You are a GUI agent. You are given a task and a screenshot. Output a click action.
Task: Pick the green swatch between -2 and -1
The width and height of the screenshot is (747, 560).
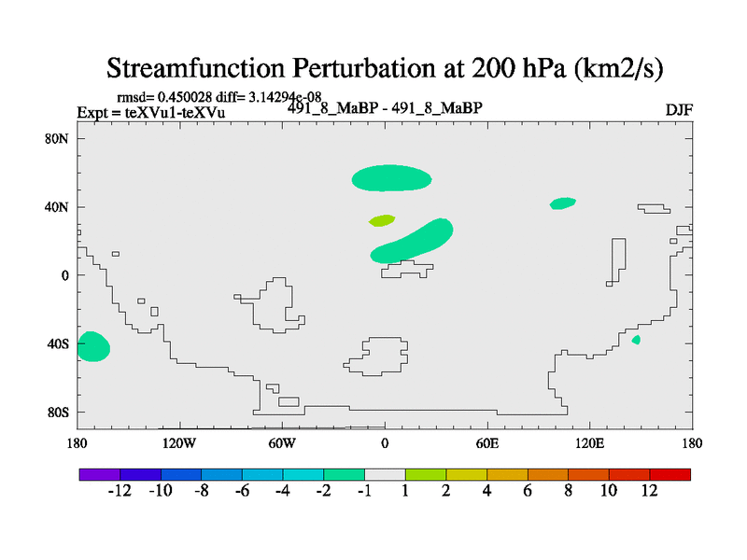point(344,474)
